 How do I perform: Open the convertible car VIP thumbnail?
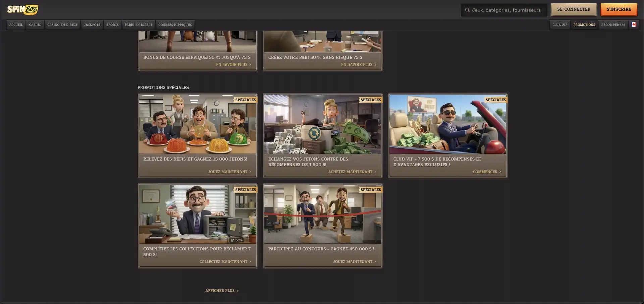[448, 124]
